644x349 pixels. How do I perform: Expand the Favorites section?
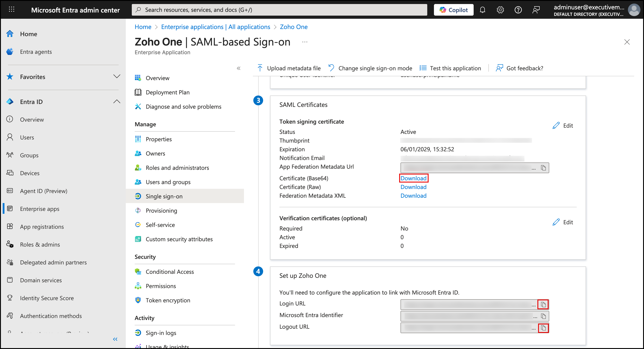117,77
